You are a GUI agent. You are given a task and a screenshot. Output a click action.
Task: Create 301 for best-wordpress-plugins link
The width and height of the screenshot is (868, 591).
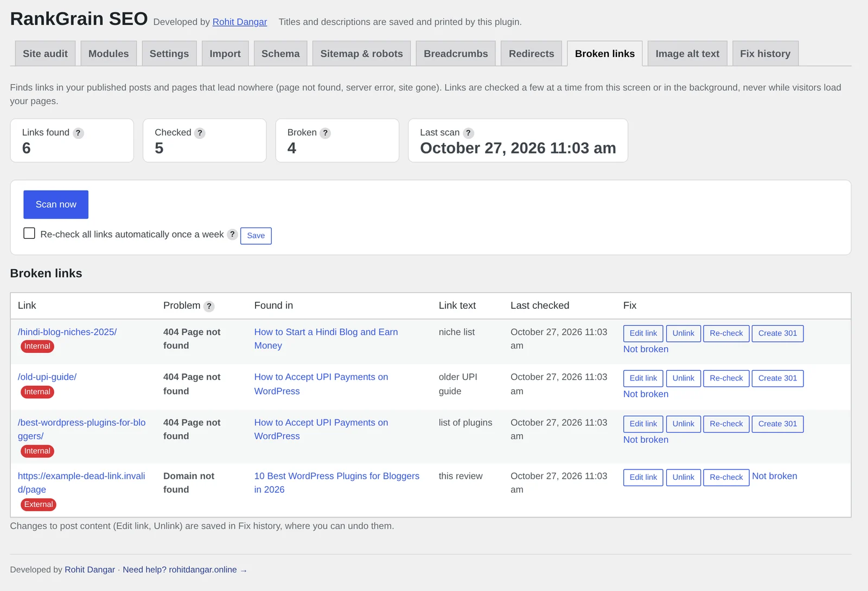tap(778, 424)
